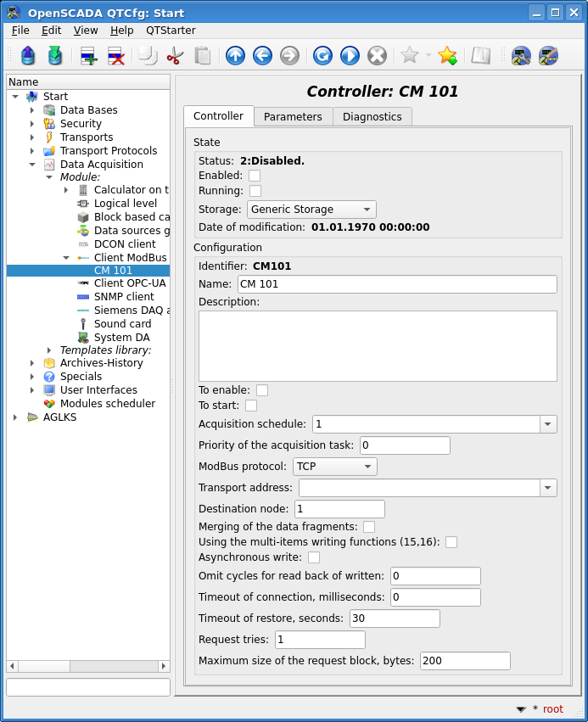
Task: Click the yellow star add-favorite icon
Action: point(447,56)
